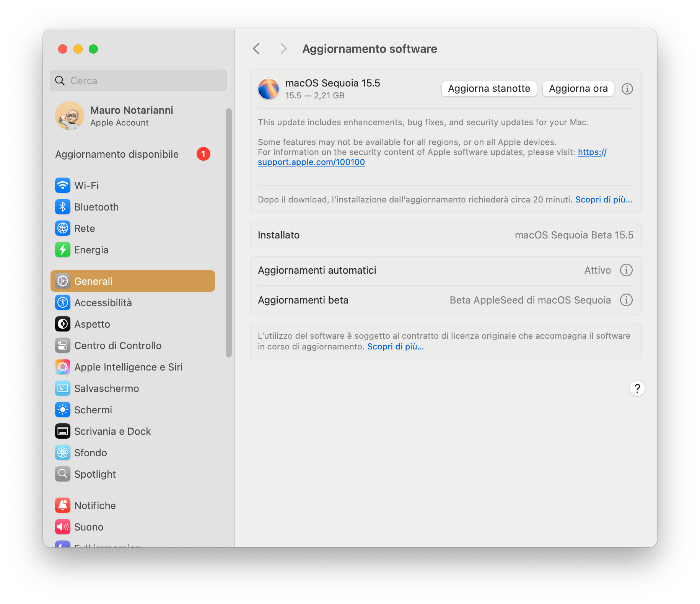Click the green zoom window button
The width and height of the screenshot is (700, 604).
tap(93, 49)
